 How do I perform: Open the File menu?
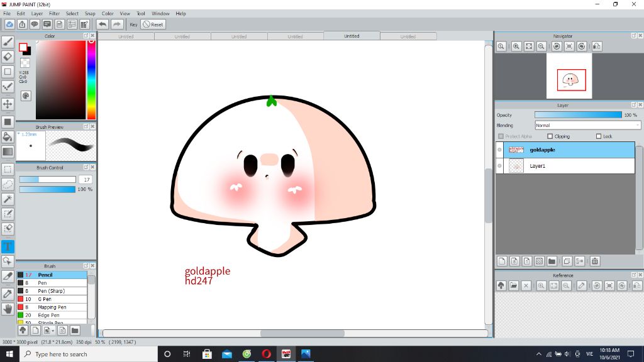[x=7, y=14]
